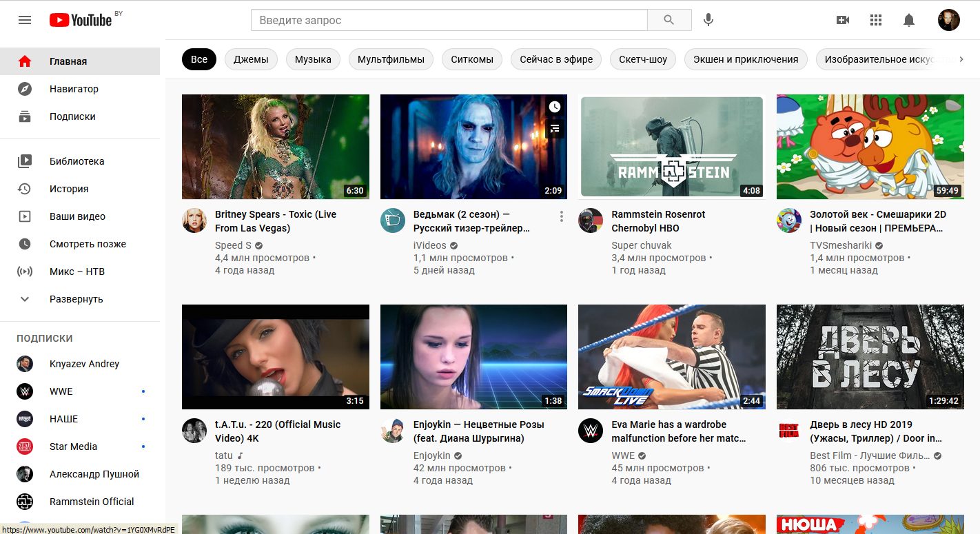Click channel name Super chuvak
This screenshot has width=980, height=534.
[x=641, y=245]
